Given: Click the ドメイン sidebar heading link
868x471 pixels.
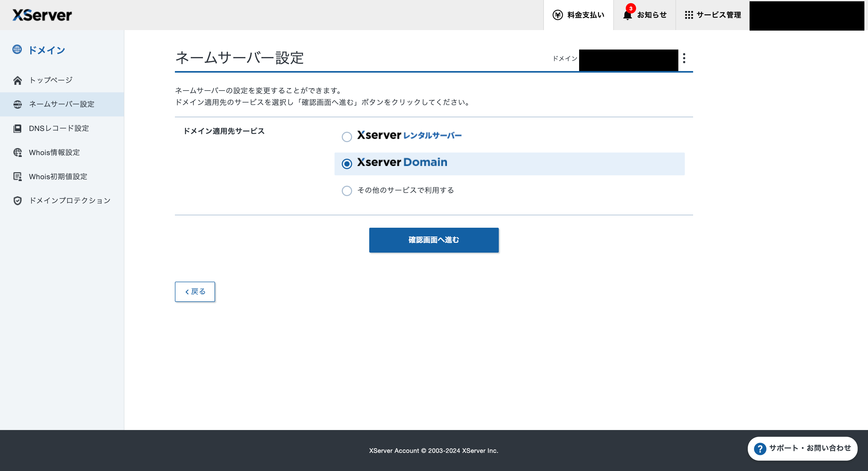Looking at the screenshot, I should coord(46,50).
